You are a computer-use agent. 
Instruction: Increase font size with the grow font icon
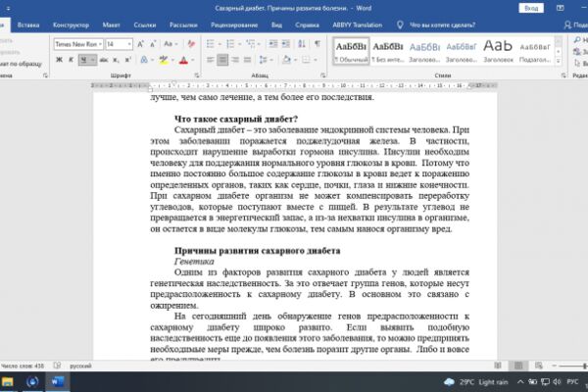coord(140,44)
